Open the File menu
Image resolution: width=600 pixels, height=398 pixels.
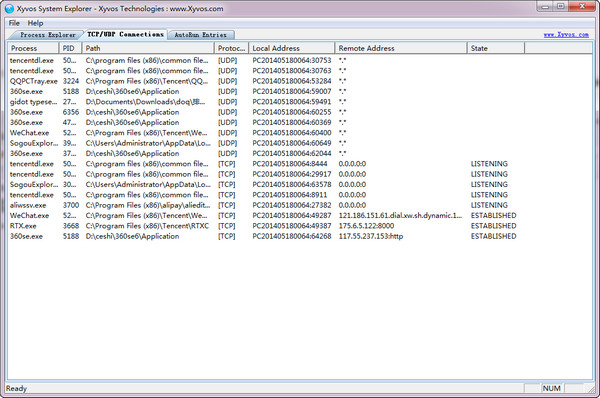click(14, 23)
